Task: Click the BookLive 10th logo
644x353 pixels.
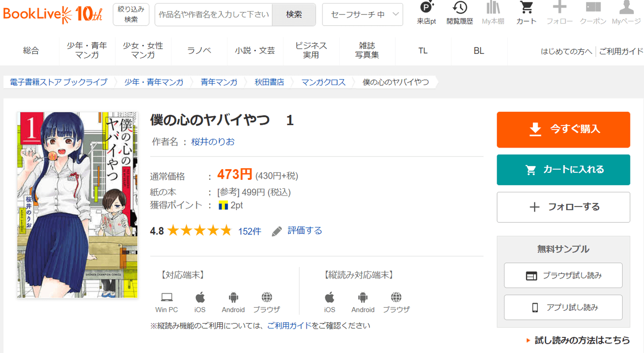Action: (x=53, y=14)
